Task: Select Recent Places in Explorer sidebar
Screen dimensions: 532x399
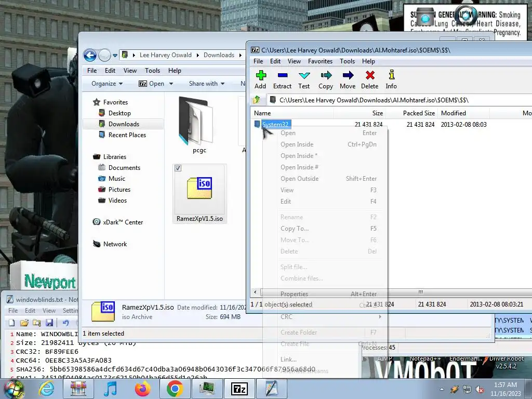Action: click(x=127, y=135)
